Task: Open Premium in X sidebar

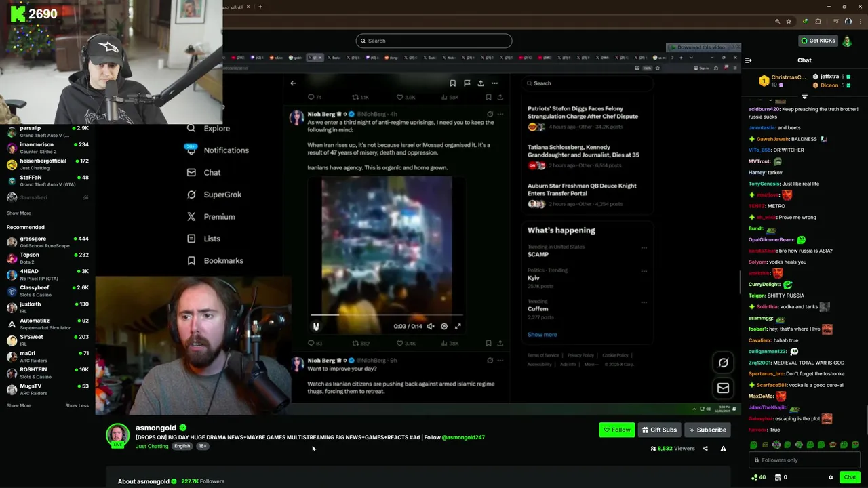Action: pyautogui.click(x=210, y=216)
